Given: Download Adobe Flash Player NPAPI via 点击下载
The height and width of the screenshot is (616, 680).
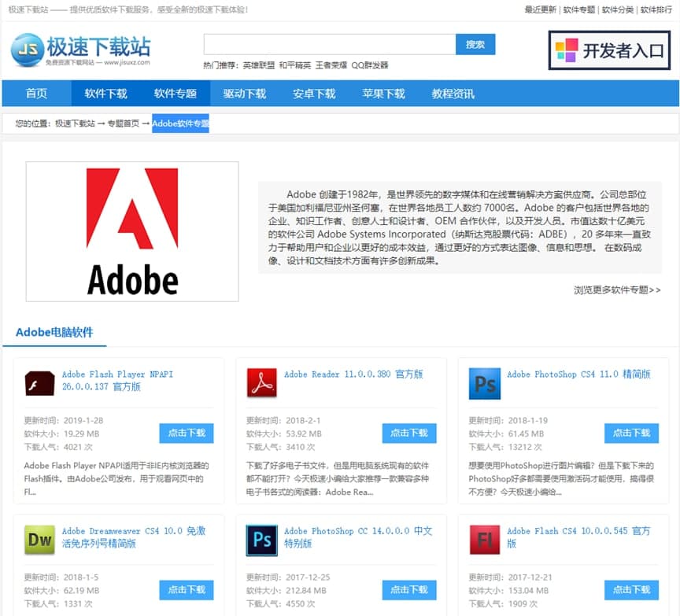Looking at the screenshot, I should coord(187,433).
